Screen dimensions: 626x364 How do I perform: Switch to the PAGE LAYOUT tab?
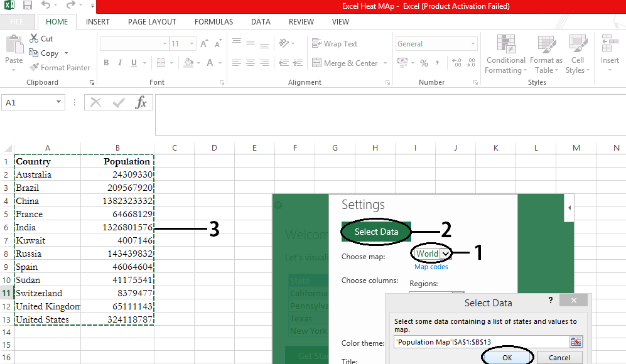152,22
